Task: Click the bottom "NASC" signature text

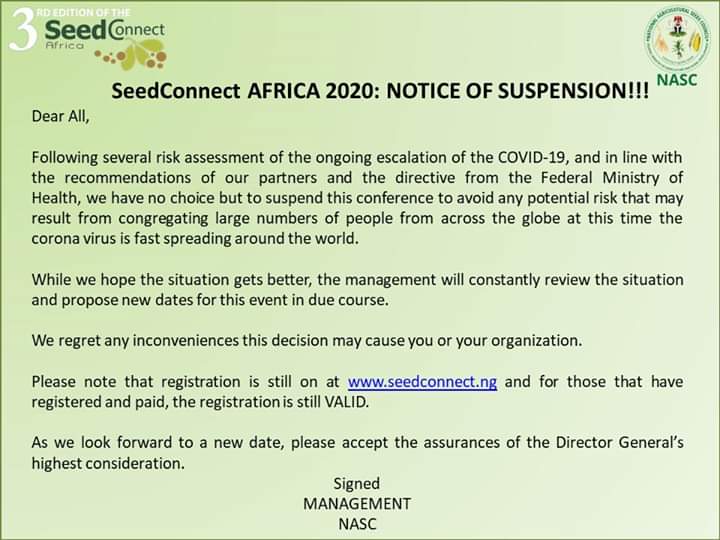Action: click(x=357, y=524)
